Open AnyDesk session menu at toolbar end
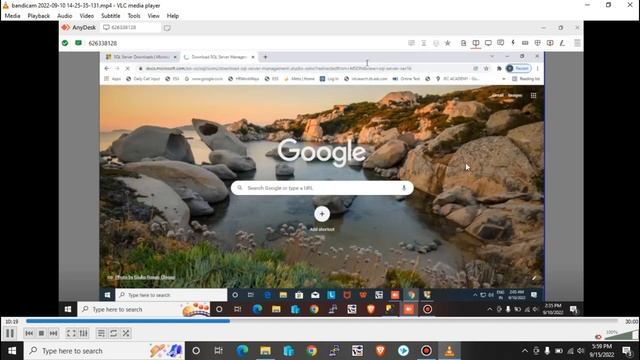 pos(577,43)
